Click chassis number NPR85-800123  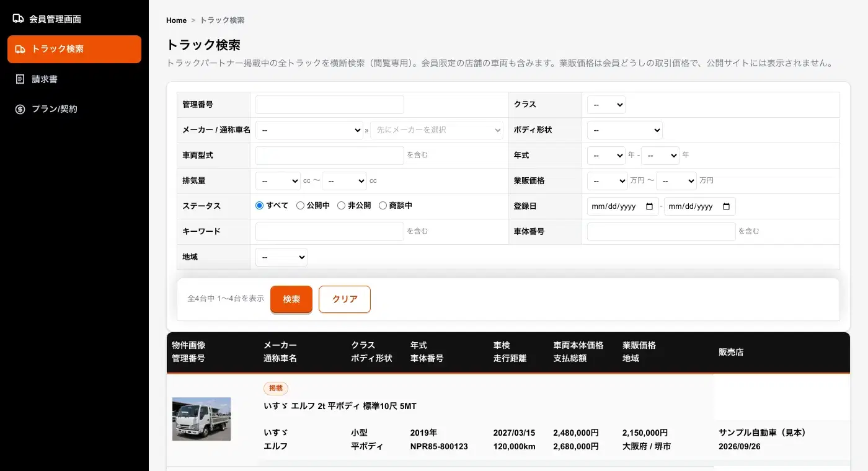439,446
